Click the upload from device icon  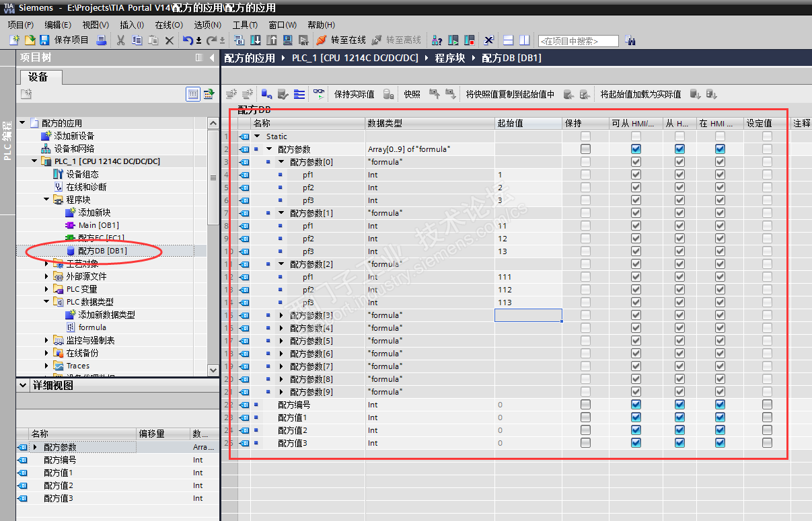271,40
